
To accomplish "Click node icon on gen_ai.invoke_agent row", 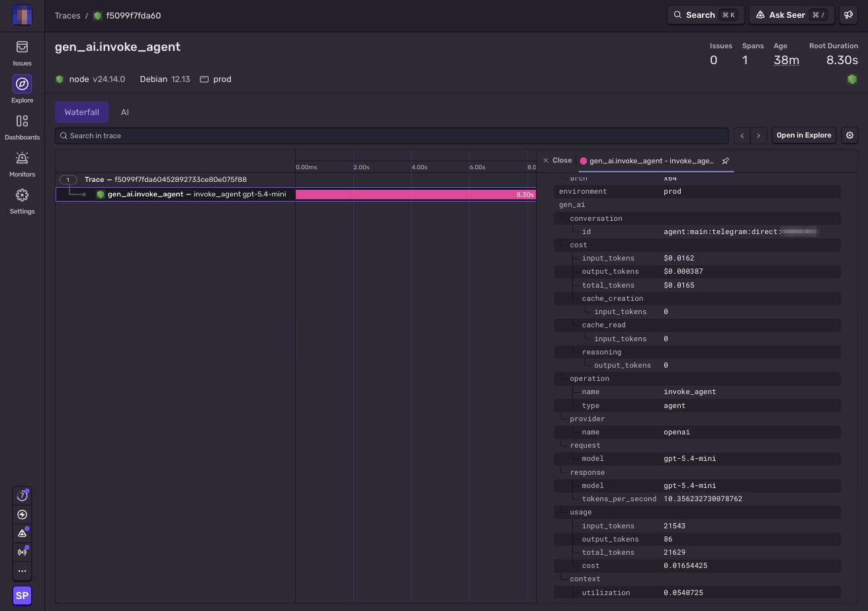I will click(x=100, y=194).
